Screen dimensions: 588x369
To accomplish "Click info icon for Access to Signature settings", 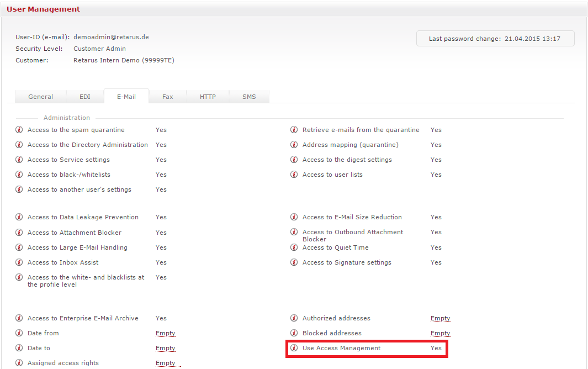I will point(294,262).
